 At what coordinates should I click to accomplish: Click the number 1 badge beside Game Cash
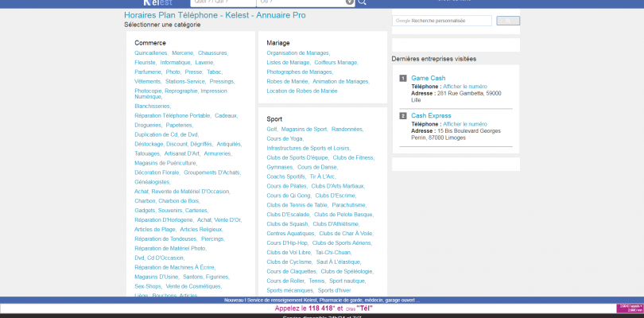coord(403,78)
